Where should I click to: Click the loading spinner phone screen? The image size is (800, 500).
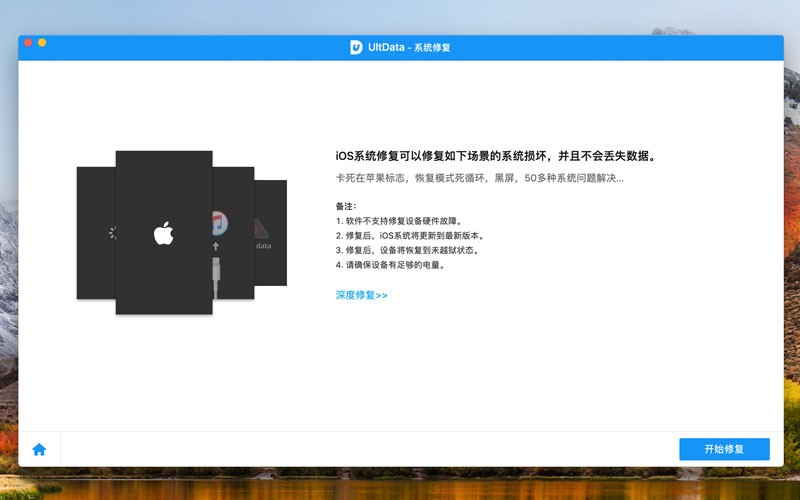click(96, 233)
